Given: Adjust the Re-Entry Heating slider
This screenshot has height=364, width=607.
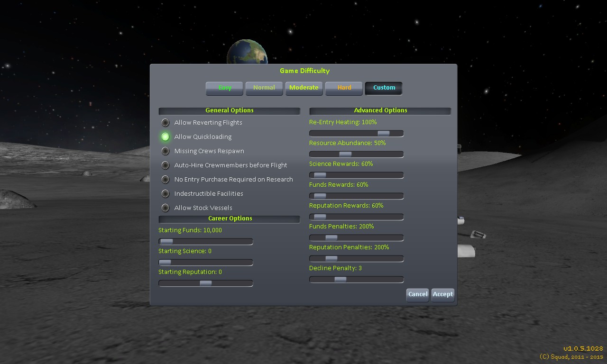Looking at the screenshot, I should click(357, 134).
